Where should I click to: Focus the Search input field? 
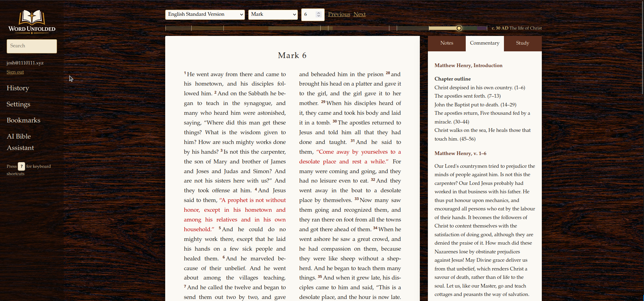32,46
